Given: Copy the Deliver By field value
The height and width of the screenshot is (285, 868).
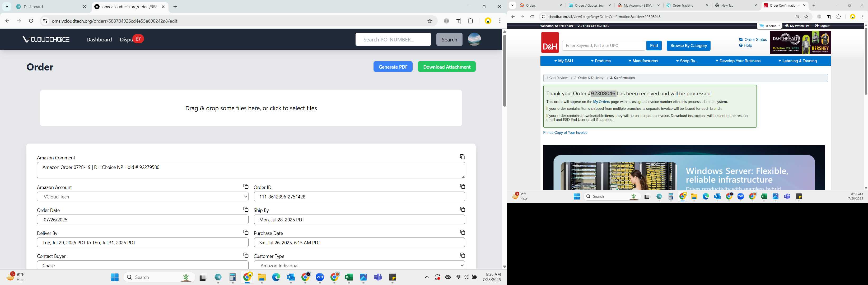Looking at the screenshot, I should click(246, 232).
